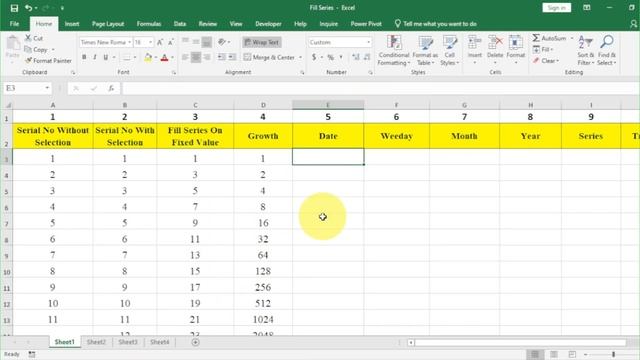Viewport: 640px width, 360px height.
Task: Click the accounting dollar format icon
Action: click(x=314, y=57)
